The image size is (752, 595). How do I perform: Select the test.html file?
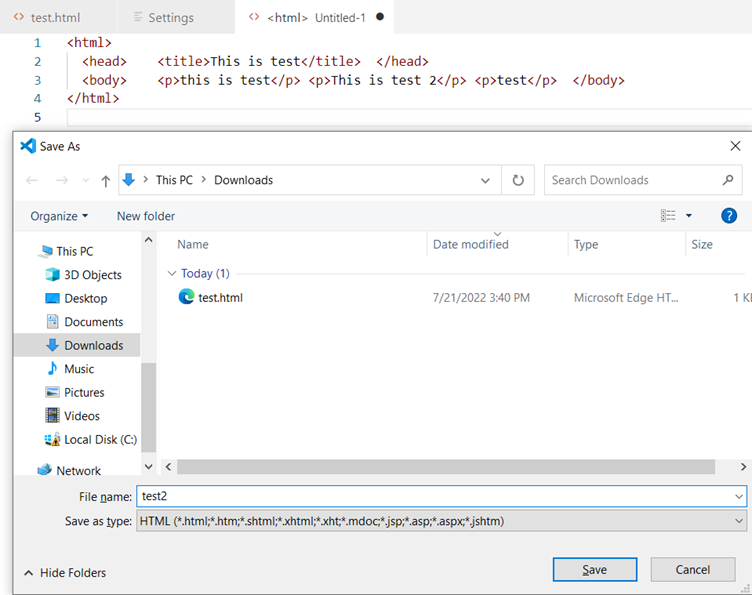tap(221, 298)
